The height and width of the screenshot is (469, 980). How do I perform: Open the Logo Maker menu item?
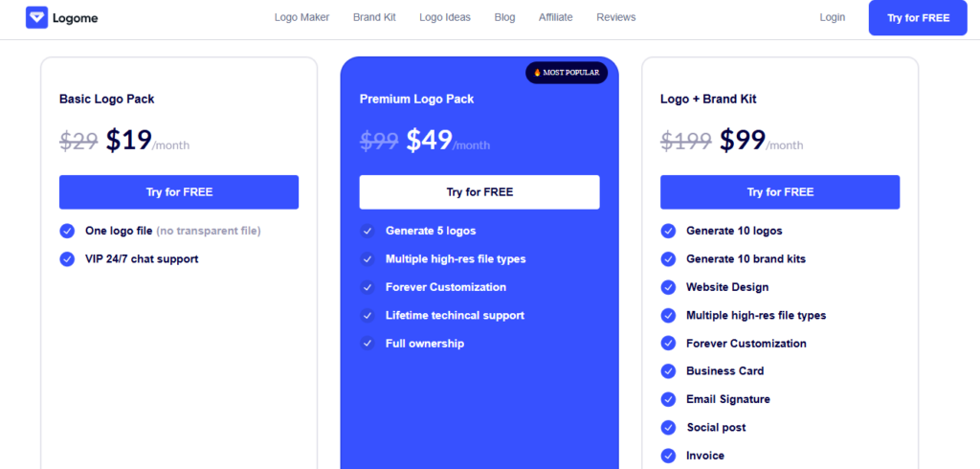pyautogui.click(x=301, y=17)
